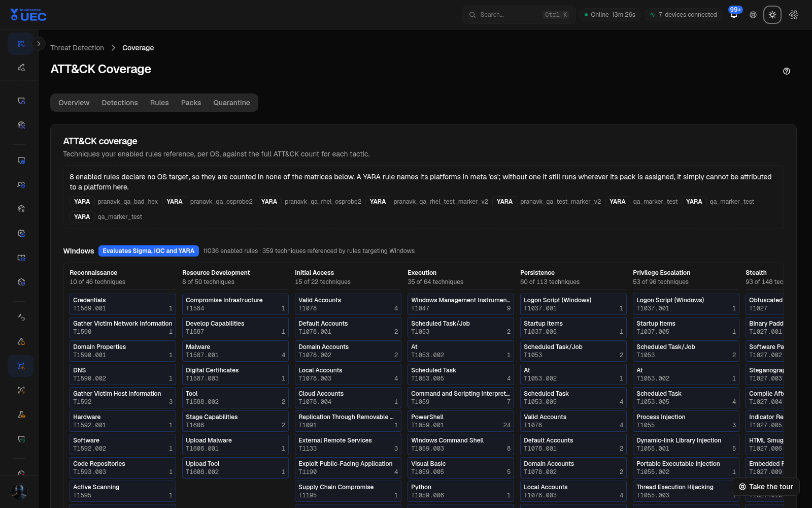Focus the Search input field
Viewport: 812px width, 508px height.
pos(519,15)
